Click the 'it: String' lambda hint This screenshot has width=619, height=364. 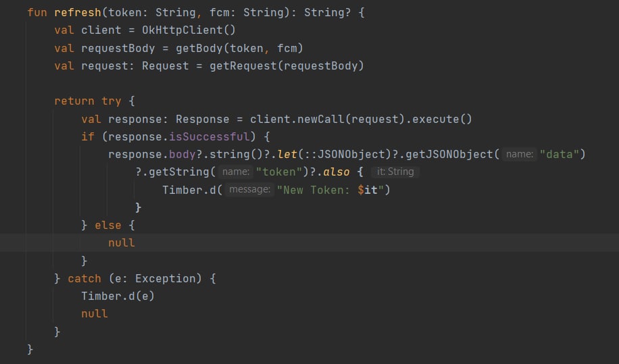pos(395,172)
